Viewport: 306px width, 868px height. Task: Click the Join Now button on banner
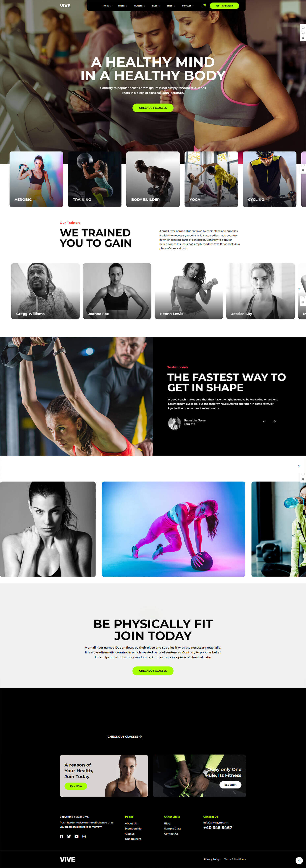(75, 786)
